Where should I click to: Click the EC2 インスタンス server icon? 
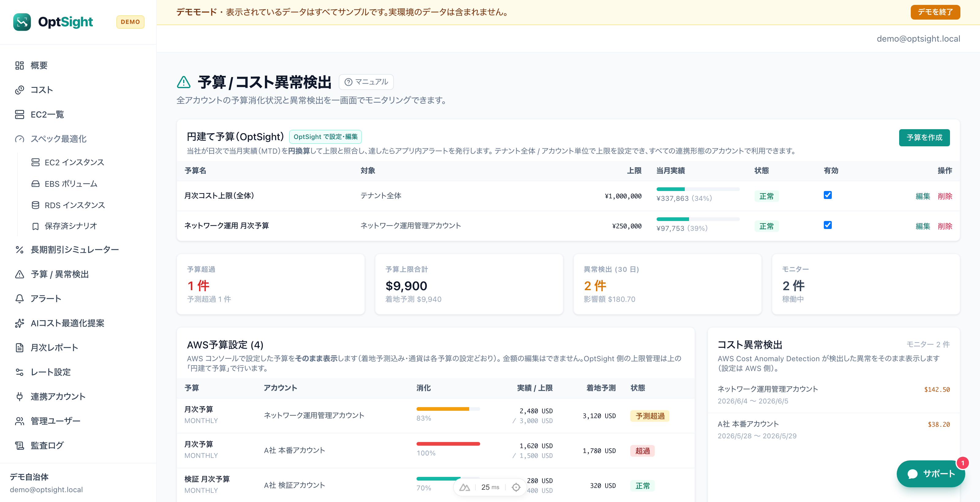coord(36,163)
